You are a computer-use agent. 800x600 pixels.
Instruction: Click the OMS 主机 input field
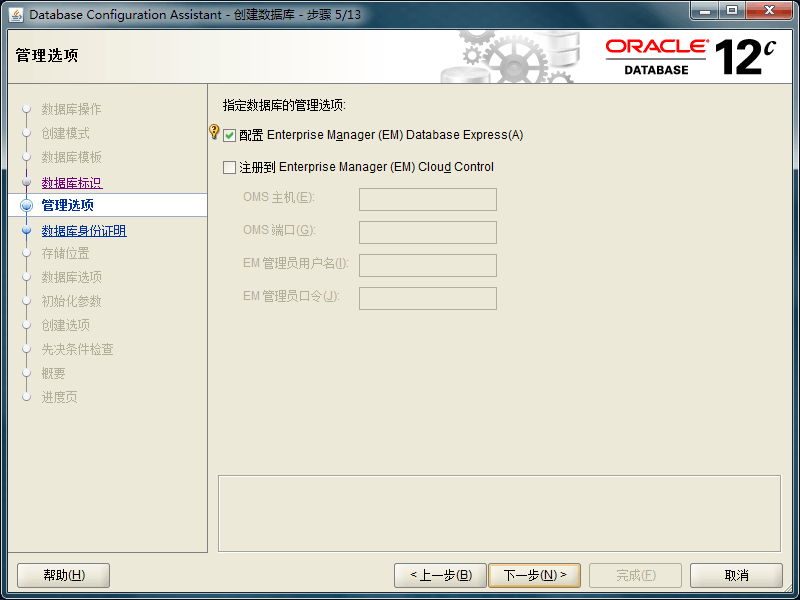(x=427, y=200)
